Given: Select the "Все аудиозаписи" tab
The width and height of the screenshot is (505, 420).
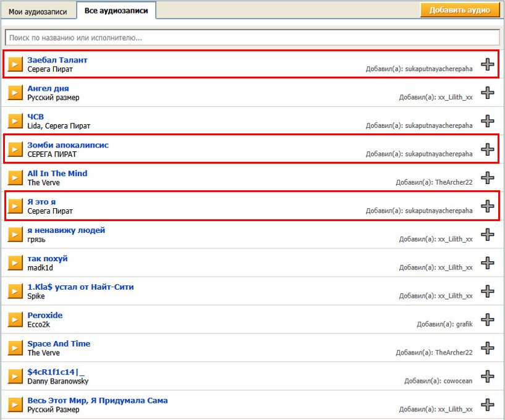Looking at the screenshot, I should pyautogui.click(x=116, y=10).
